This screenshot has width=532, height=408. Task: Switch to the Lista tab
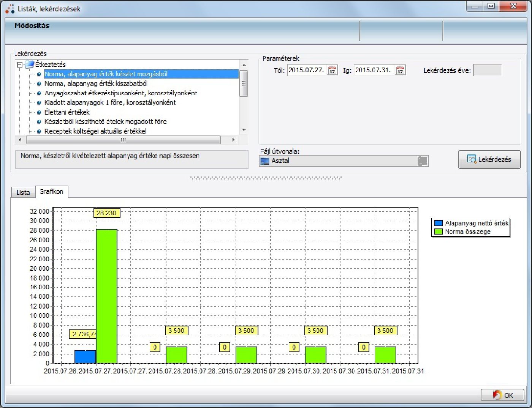tap(23, 192)
